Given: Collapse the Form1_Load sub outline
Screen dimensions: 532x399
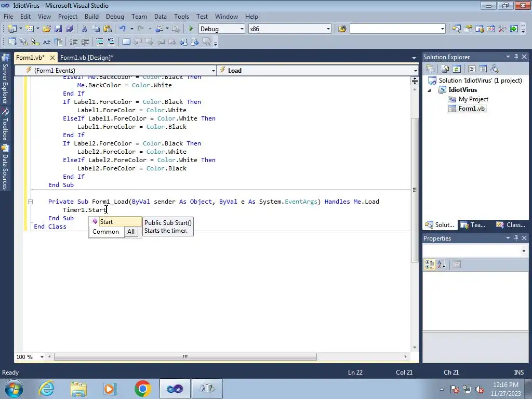Looking at the screenshot, I should click(30, 202).
